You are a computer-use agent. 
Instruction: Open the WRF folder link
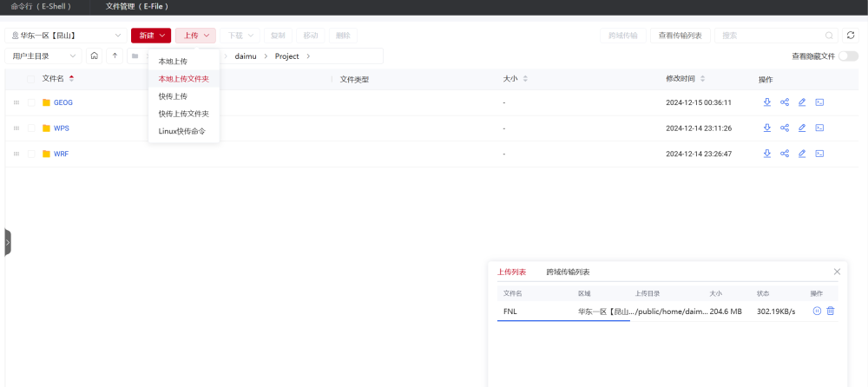(x=61, y=154)
